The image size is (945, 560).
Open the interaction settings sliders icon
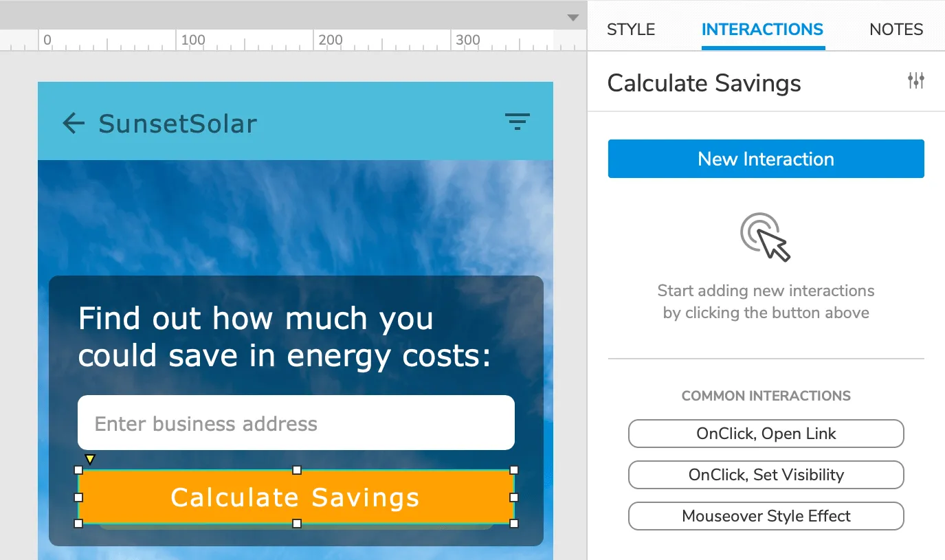(x=915, y=81)
